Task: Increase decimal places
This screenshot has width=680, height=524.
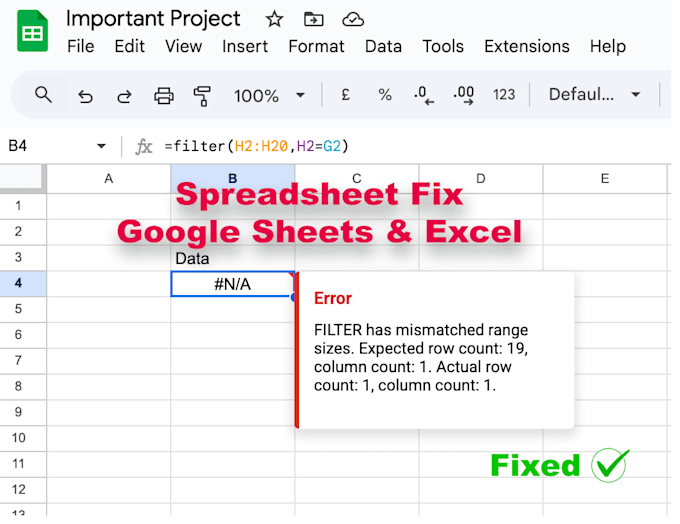Action: pyautogui.click(x=464, y=95)
